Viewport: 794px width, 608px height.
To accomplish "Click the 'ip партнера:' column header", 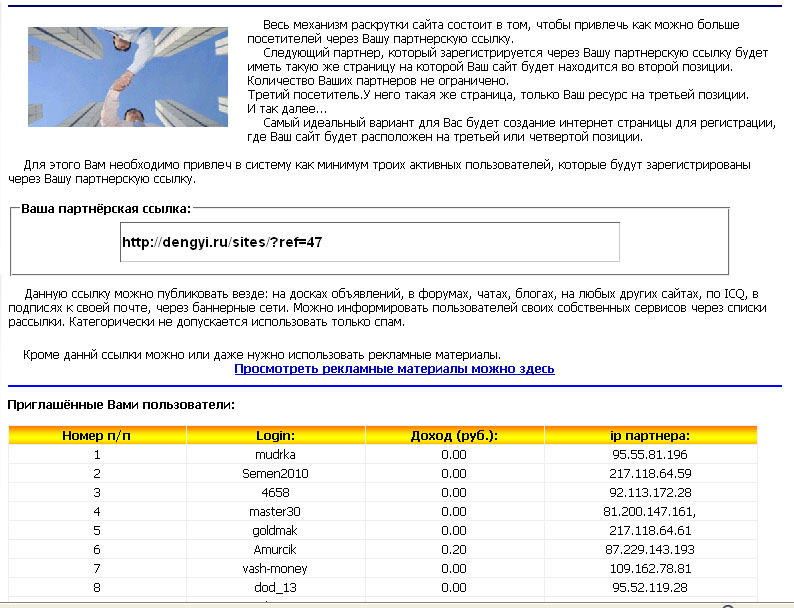I will [650, 435].
